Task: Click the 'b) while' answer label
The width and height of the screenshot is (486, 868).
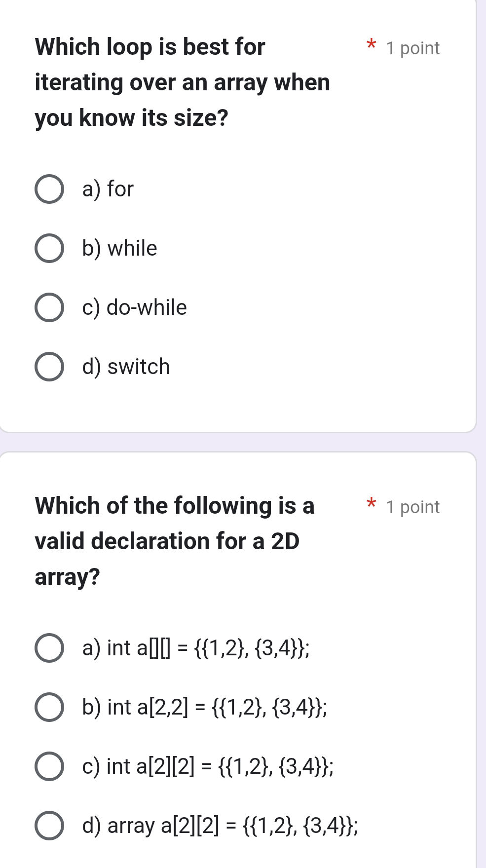Action: (120, 248)
